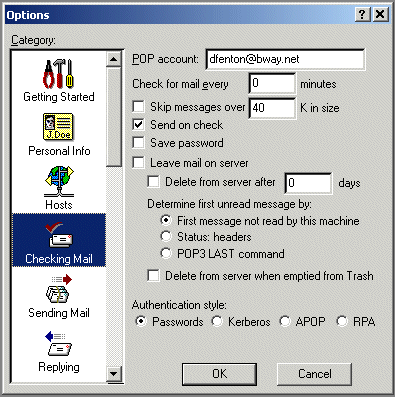Click the Sending Mail label
This screenshot has width=395, height=397.
59,313
